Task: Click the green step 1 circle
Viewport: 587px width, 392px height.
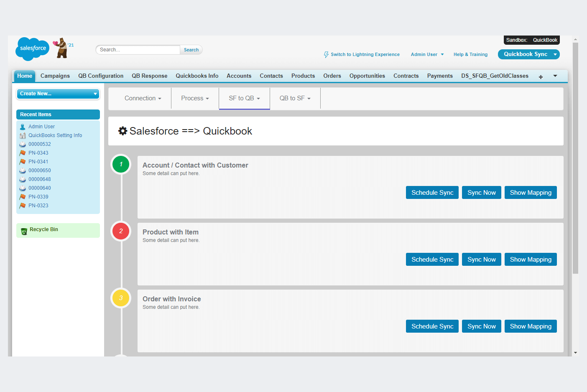Action: click(x=121, y=164)
